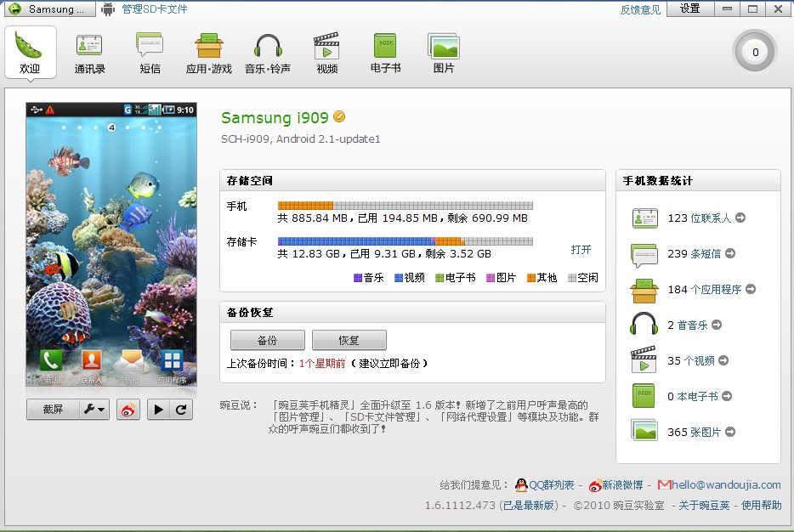
Task: Click the 电子书 legend color swatch
Action: point(440,277)
